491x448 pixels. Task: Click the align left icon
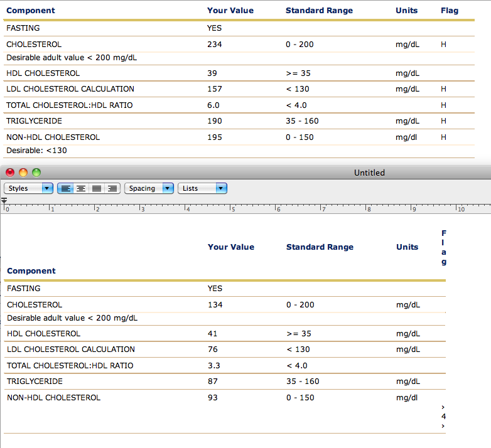click(x=65, y=188)
